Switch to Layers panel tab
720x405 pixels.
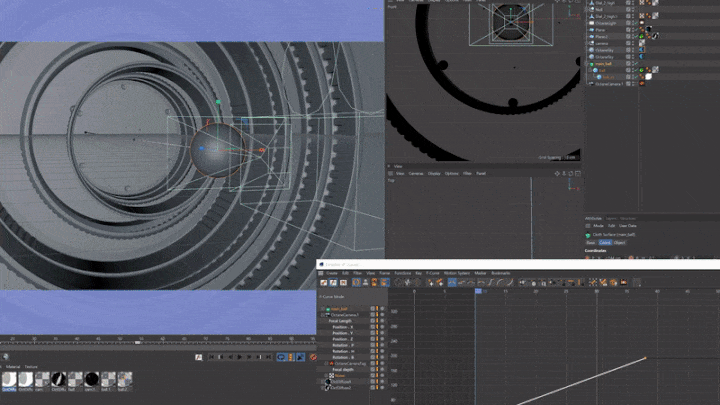pos(611,219)
